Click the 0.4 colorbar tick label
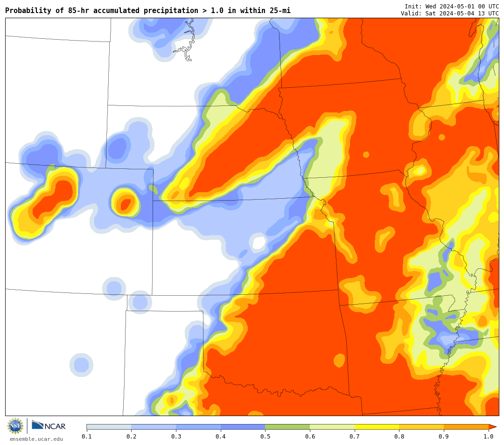 click(221, 436)
